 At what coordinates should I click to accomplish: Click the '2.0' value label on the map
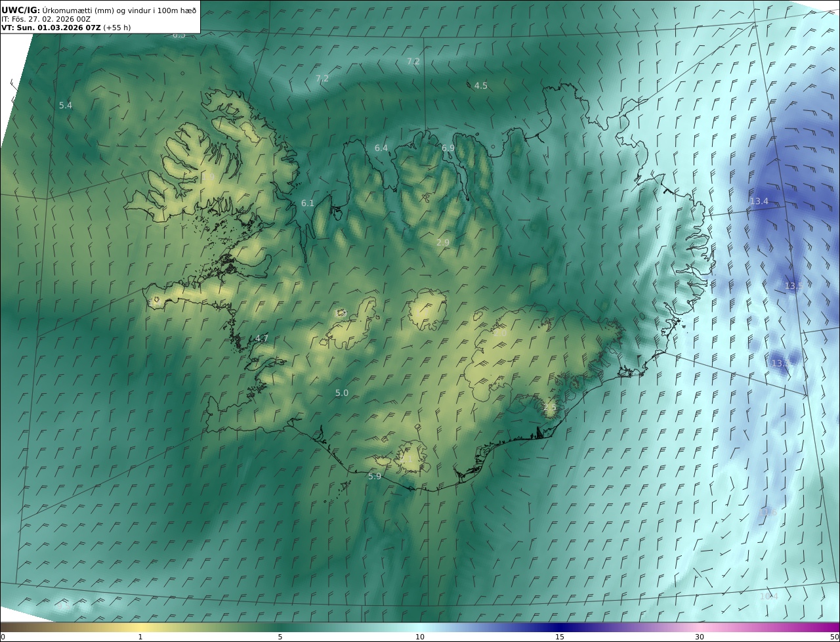[499, 333]
